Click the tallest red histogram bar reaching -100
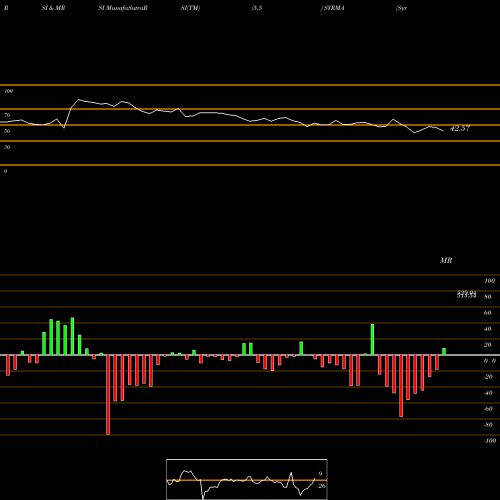Image resolution: width=500 pixels, height=500 pixels. tap(108, 395)
